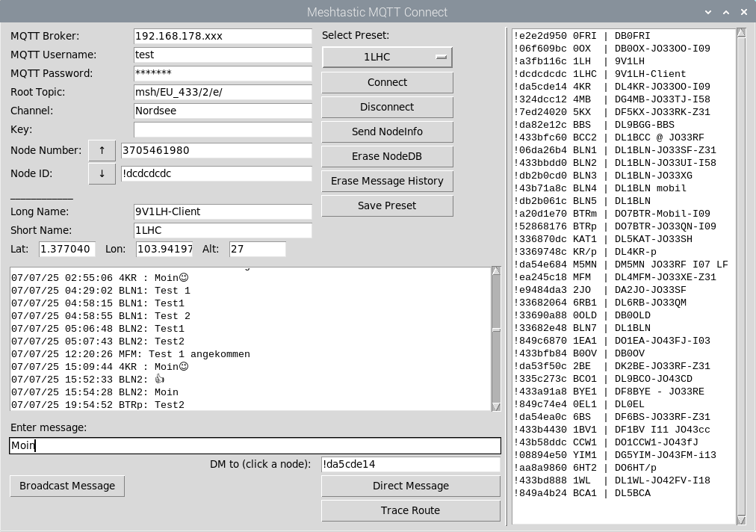Focus the Channel field containing Nordsee
The image size is (756, 532).
click(223, 111)
